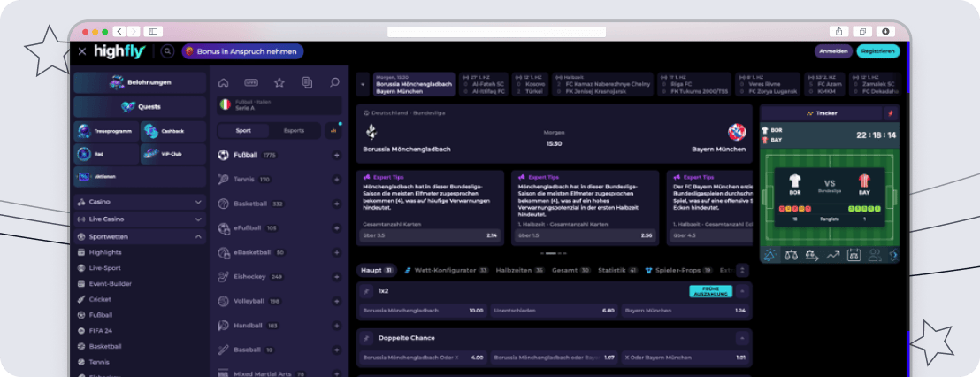The image size is (980, 377).
Task: Expand the Casino menu
Action: click(140, 202)
